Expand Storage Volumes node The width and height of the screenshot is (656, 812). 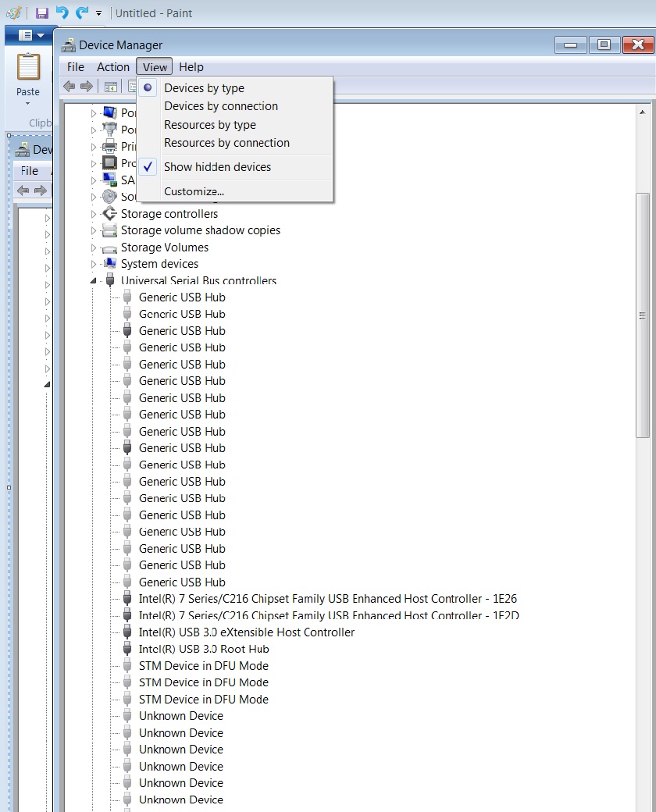pos(94,248)
